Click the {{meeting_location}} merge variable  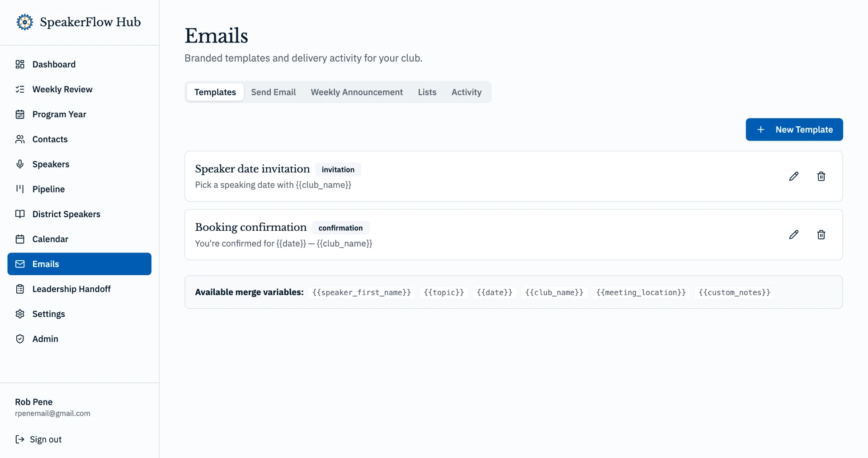tap(641, 292)
